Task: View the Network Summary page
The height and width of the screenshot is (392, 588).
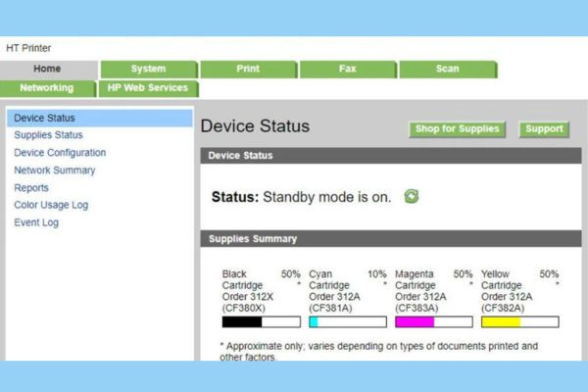Action: click(x=55, y=171)
